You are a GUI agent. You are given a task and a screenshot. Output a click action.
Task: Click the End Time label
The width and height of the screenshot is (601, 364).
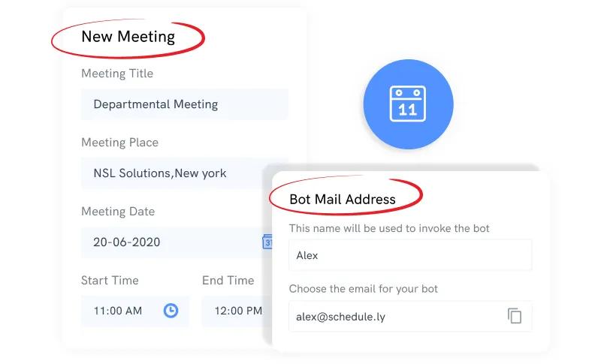(x=228, y=280)
